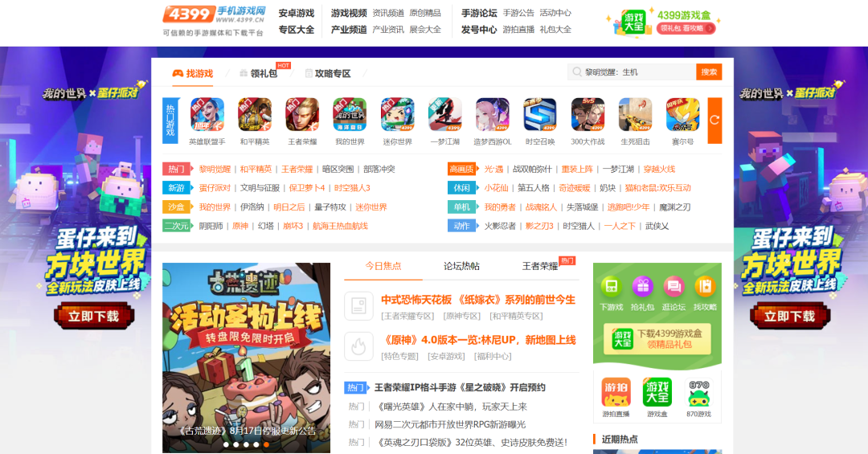Screen dimensions: 868x454
Task: Open the 一梦江湖 game icon
Action: pyautogui.click(x=445, y=115)
